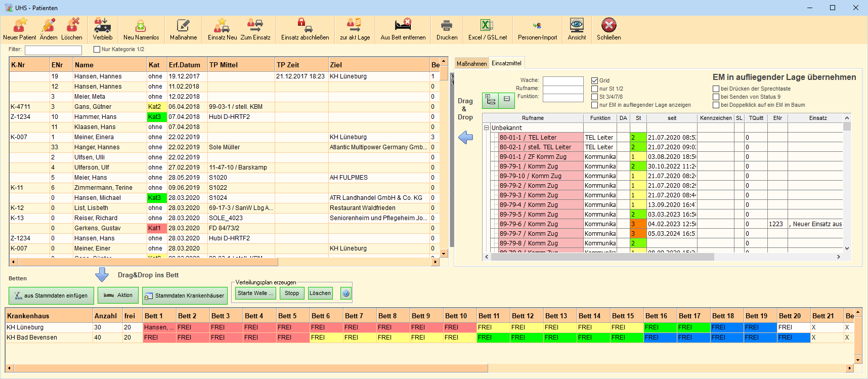Open the Personen-Import tool
The image size is (868, 379).
(537, 29)
